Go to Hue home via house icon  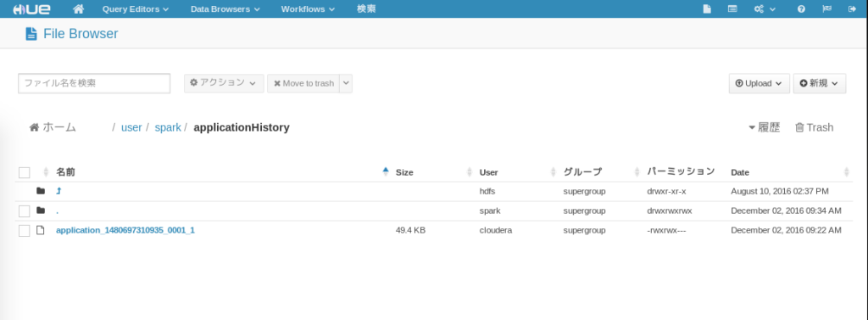[x=79, y=8]
